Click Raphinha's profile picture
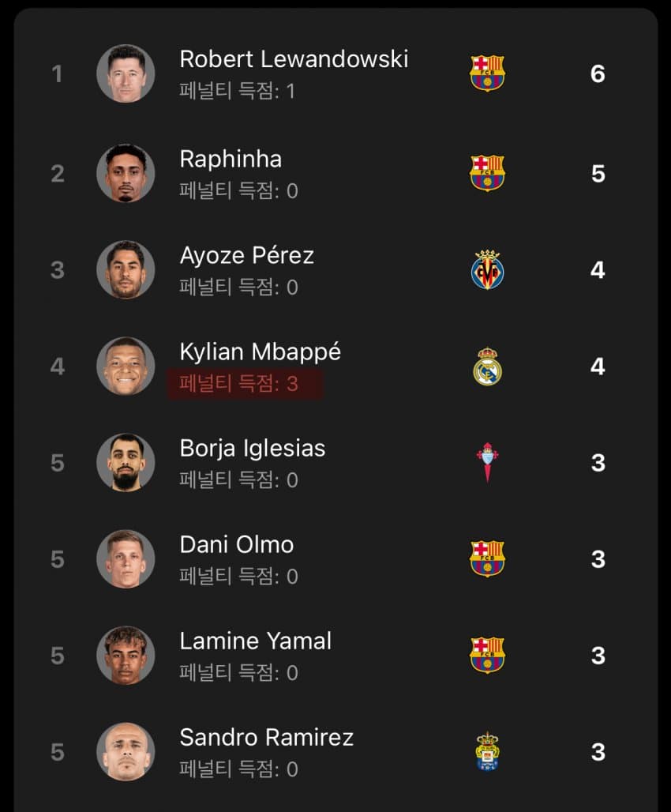Viewport: 671px width, 812px height. pyautogui.click(x=126, y=173)
